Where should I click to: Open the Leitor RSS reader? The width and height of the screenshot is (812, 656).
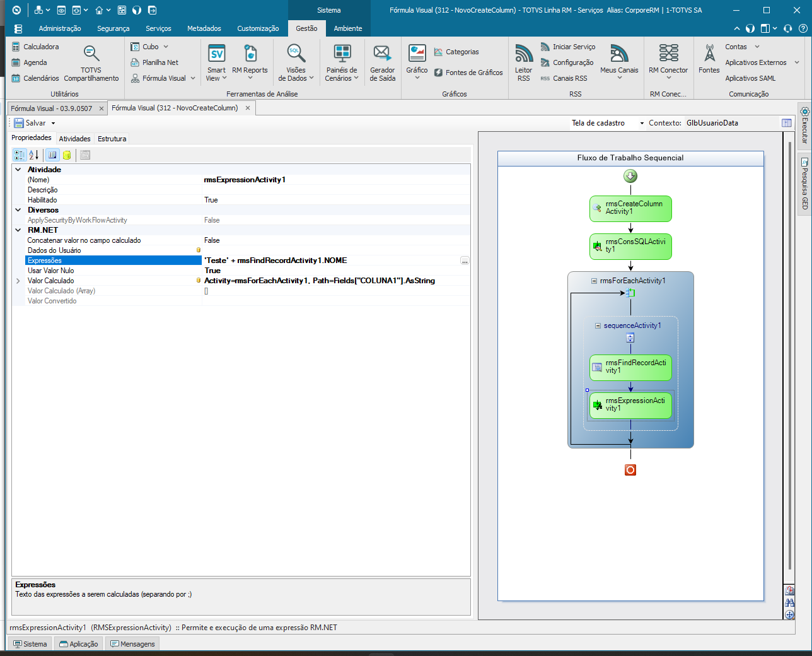click(x=523, y=62)
